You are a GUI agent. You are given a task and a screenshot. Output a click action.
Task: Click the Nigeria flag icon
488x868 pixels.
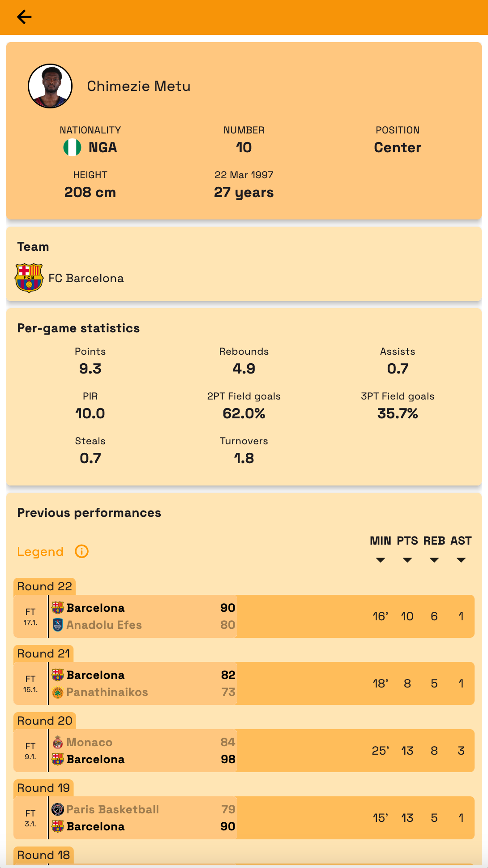pyautogui.click(x=72, y=147)
